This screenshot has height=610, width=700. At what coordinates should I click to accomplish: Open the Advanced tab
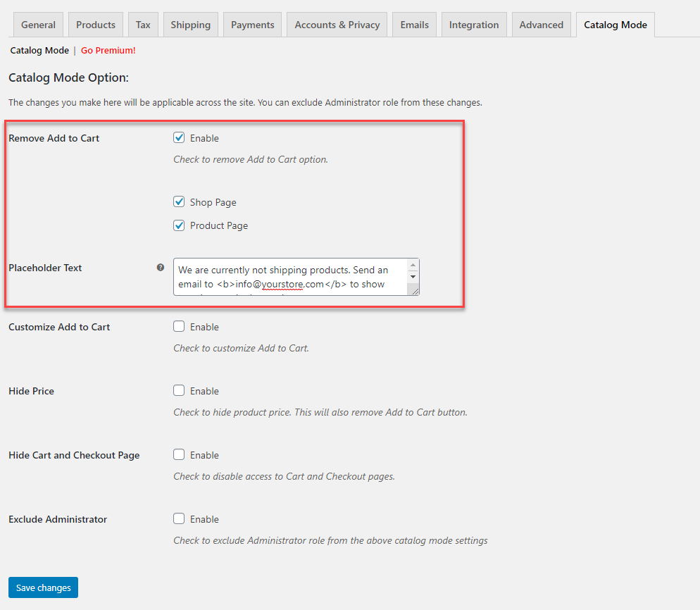point(541,25)
